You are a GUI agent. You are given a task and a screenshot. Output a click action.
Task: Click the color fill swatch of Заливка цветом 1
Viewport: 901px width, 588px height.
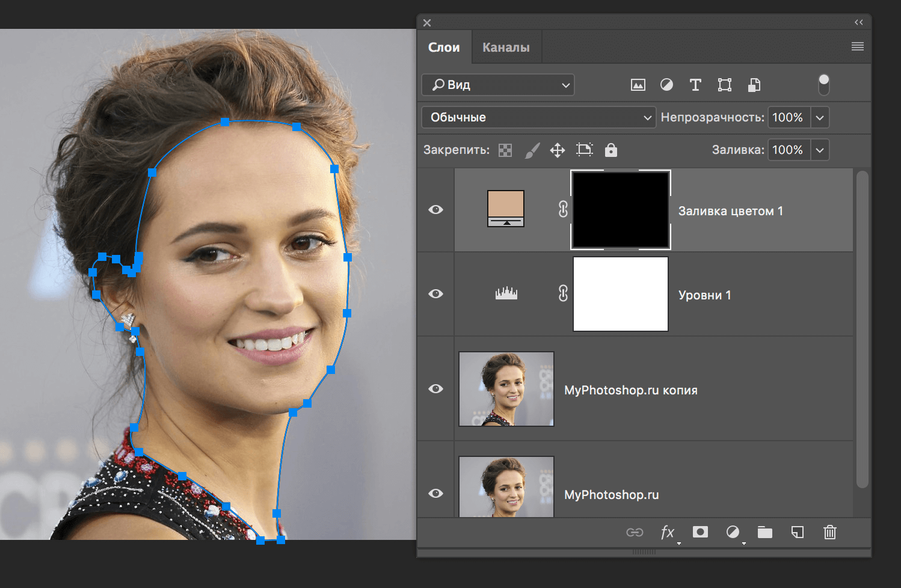click(x=506, y=209)
